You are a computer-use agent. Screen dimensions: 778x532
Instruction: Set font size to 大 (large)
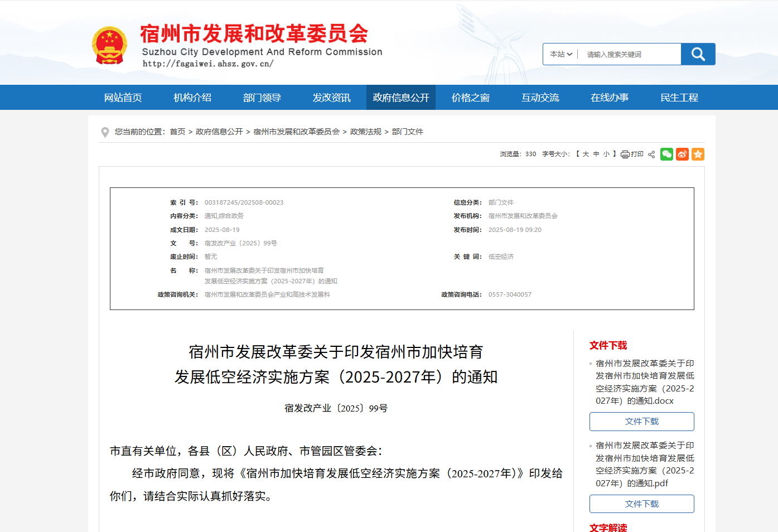(586, 154)
